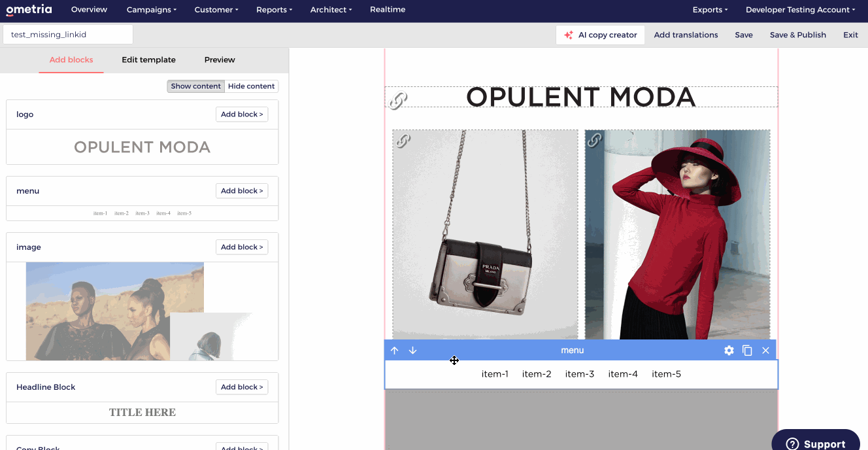This screenshot has width=868, height=450.
Task: Open Developer Testing Account dropdown
Action: point(800,10)
